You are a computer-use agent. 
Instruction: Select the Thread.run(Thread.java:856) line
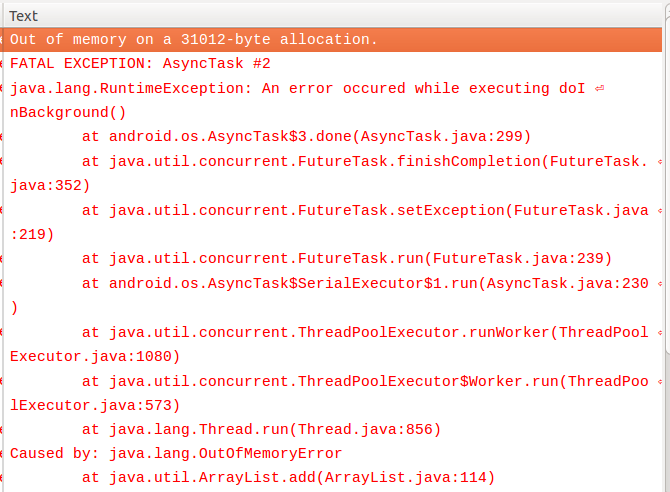261,429
